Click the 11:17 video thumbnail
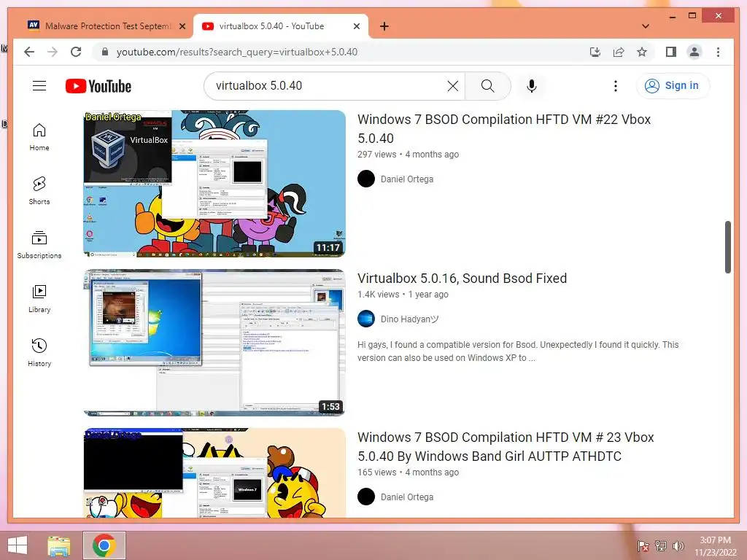This screenshot has width=747, height=560. point(214,184)
